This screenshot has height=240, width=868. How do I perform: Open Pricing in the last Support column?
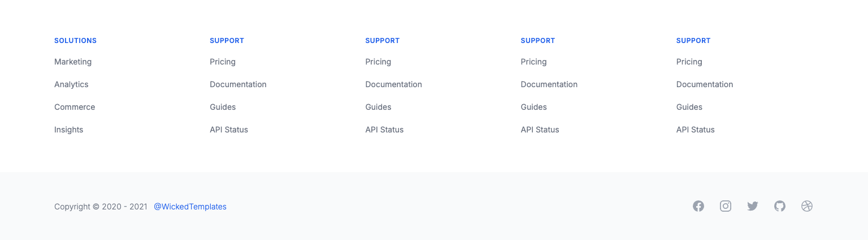pyautogui.click(x=689, y=62)
